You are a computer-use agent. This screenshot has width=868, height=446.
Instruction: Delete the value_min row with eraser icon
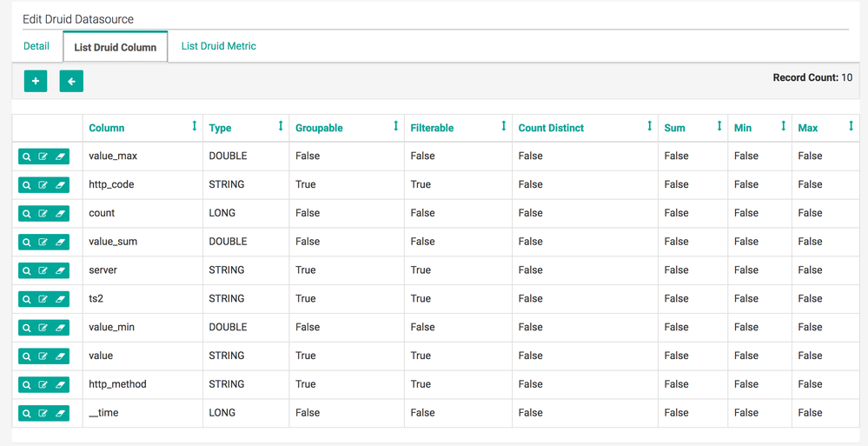(60, 328)
